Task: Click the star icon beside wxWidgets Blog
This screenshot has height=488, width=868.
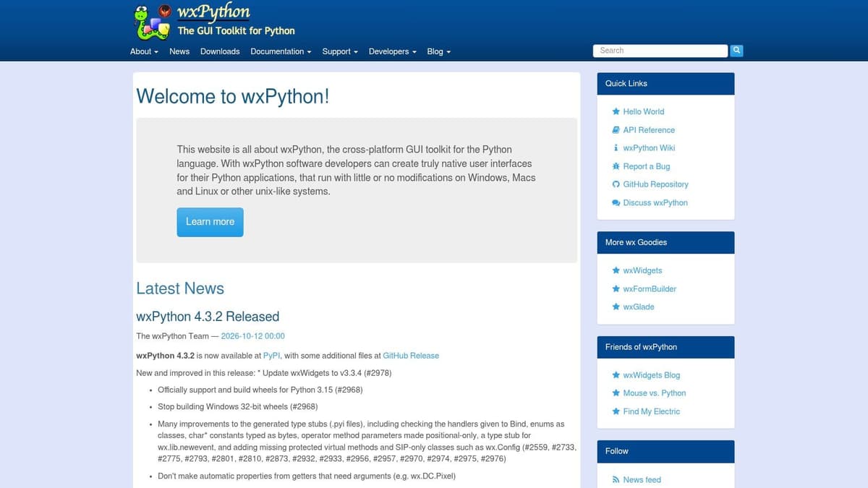Action: coord(616,375)
